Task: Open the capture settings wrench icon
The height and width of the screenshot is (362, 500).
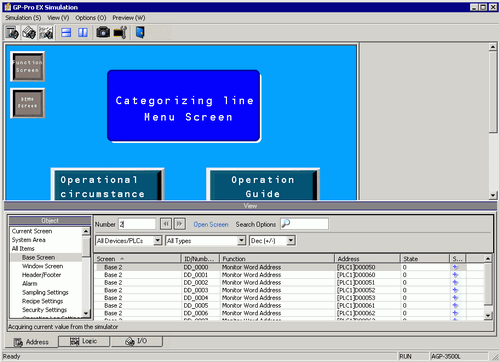Action: (x=120, y=33)
